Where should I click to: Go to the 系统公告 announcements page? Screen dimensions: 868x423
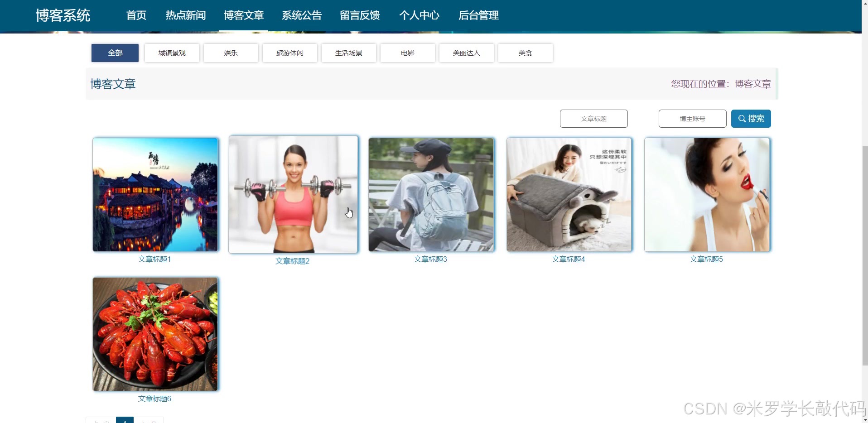[301, 15]
